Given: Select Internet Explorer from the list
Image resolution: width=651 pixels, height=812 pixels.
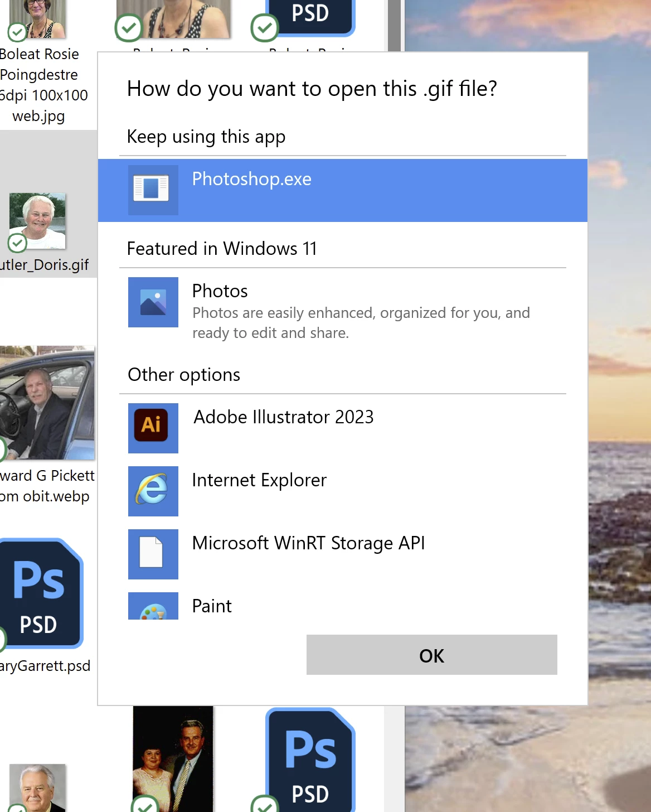Looking at the screenshot, I should (x=343, y=491).
